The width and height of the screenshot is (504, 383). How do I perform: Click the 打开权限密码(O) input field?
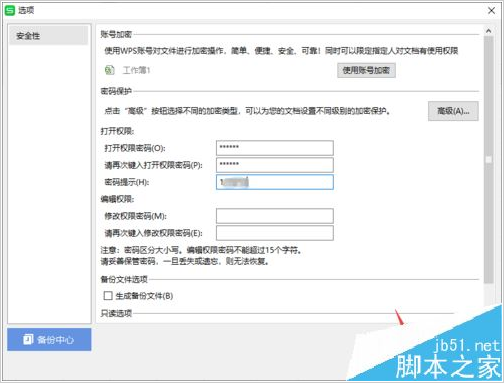tap(275, 148)
